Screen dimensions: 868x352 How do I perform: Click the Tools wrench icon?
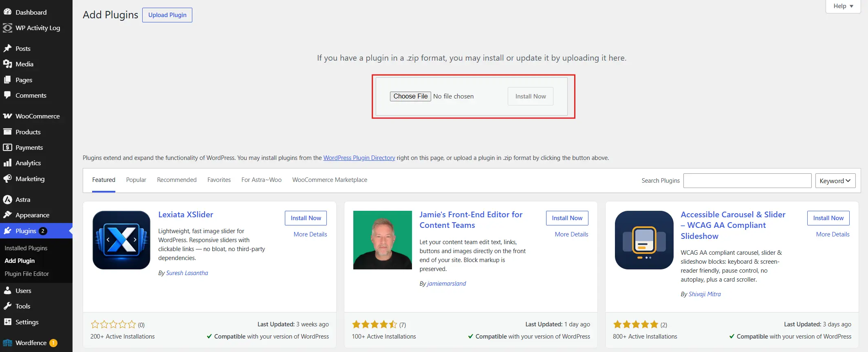[7, 306]
